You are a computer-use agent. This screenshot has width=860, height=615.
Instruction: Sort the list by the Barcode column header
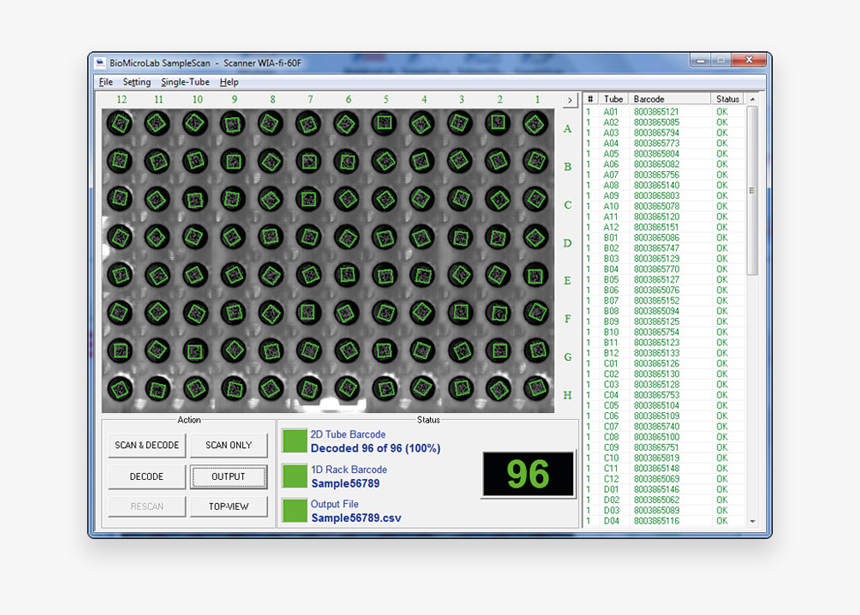click(x=669, y=99)
